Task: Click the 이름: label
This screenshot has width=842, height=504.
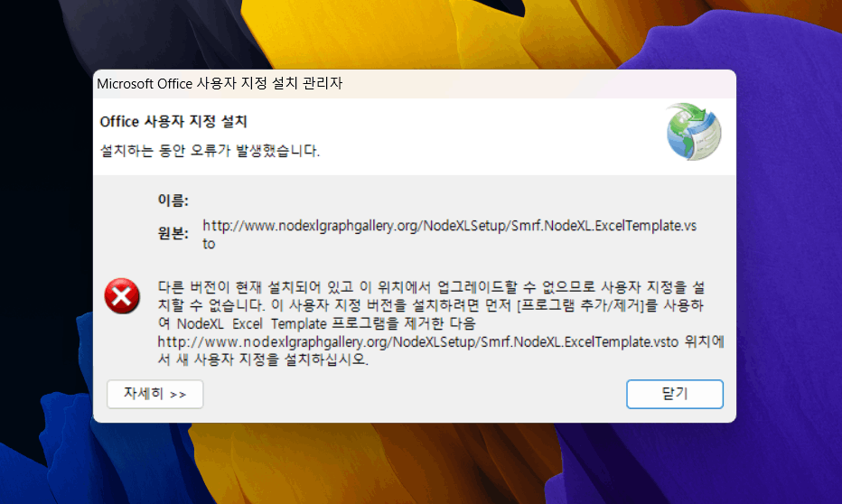Action: 173,201
